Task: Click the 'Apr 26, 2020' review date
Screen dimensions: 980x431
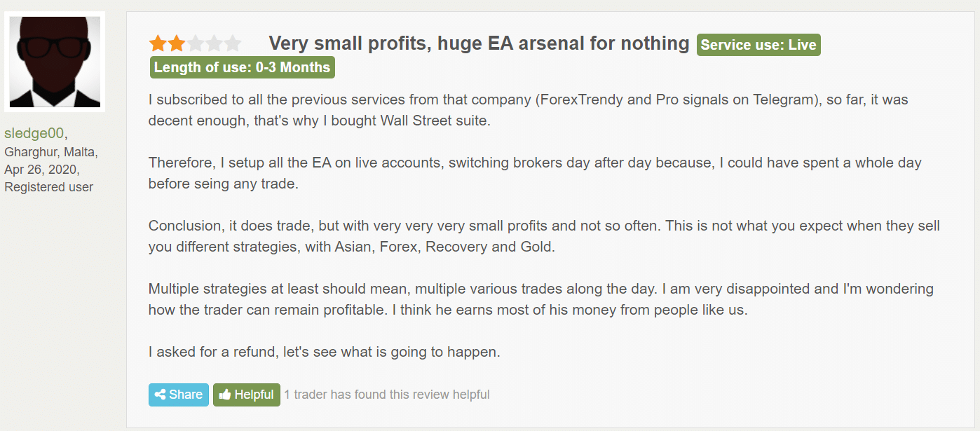Action: point(42,170)
